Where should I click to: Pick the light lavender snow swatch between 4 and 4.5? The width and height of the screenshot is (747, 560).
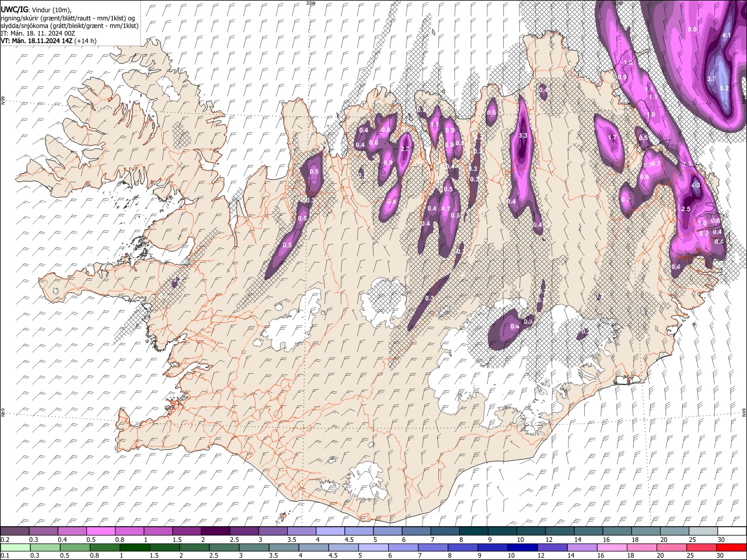[x=329, y=531]
